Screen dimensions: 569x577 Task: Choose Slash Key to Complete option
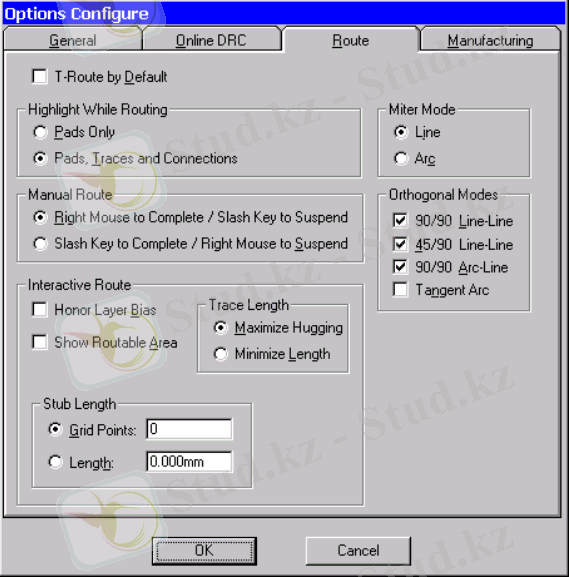40,243
